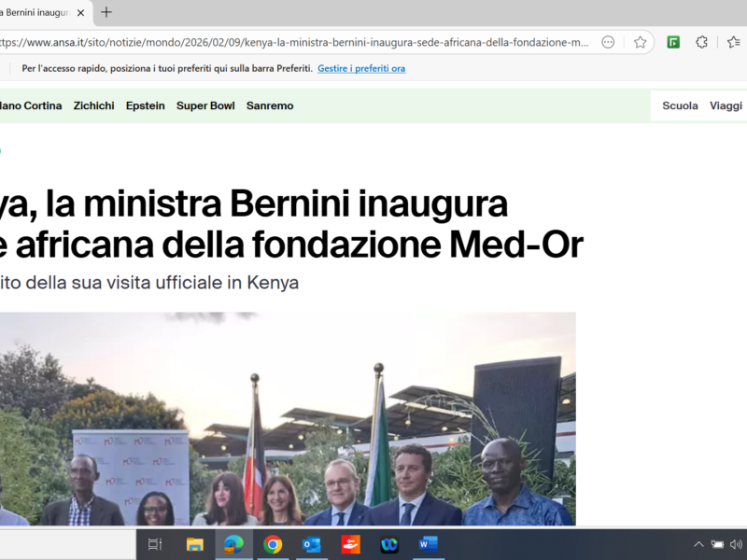The width and height of the screenshot is (747, 560).
Task: Open the Favorites hub star-list icon
Action: pyautogui.click(x=733, y=41)
